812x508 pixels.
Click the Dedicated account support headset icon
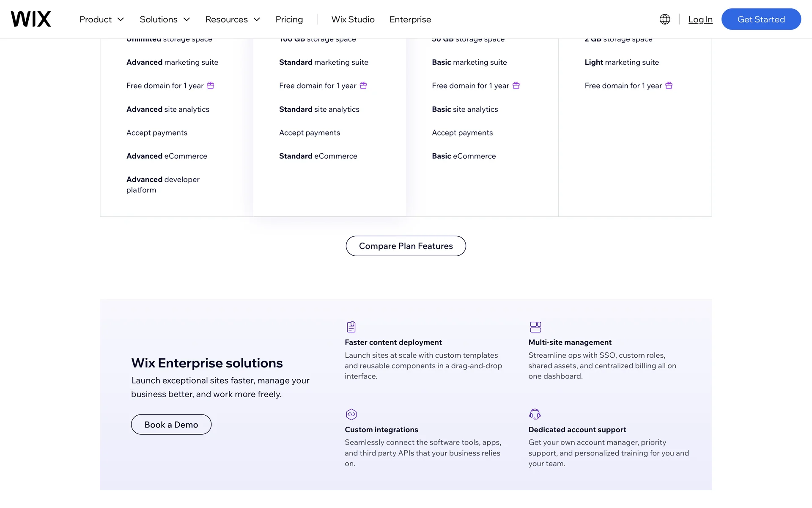point(535,414)
